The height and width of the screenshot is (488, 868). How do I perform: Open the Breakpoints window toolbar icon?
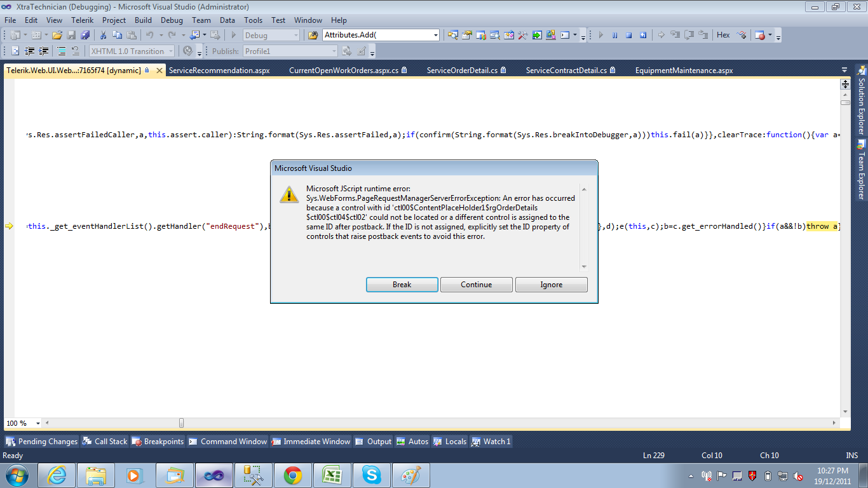pyautogui.click(x=760, y=36)
